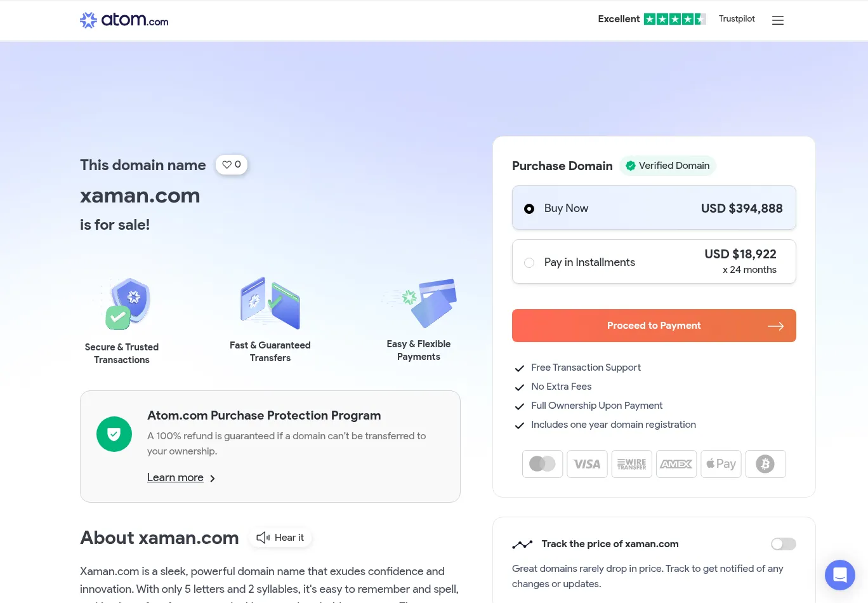This screenshot has height=603, width=868.
Task: Toggle price tracking for xaman.com
Action: pos(783,544)
